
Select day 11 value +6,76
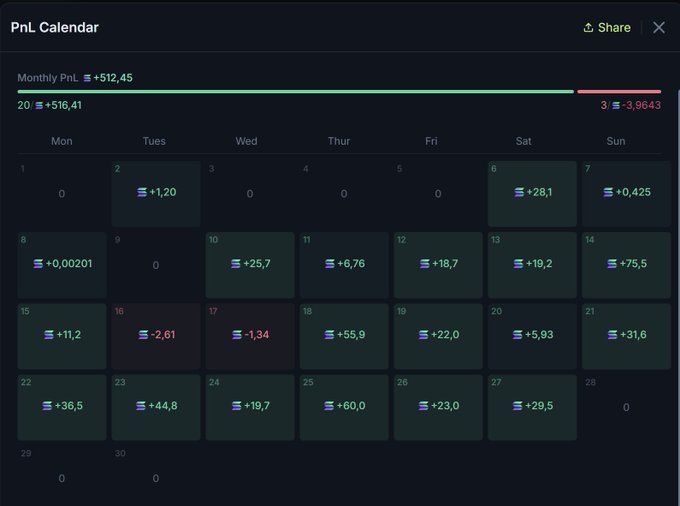click(351, 264)
